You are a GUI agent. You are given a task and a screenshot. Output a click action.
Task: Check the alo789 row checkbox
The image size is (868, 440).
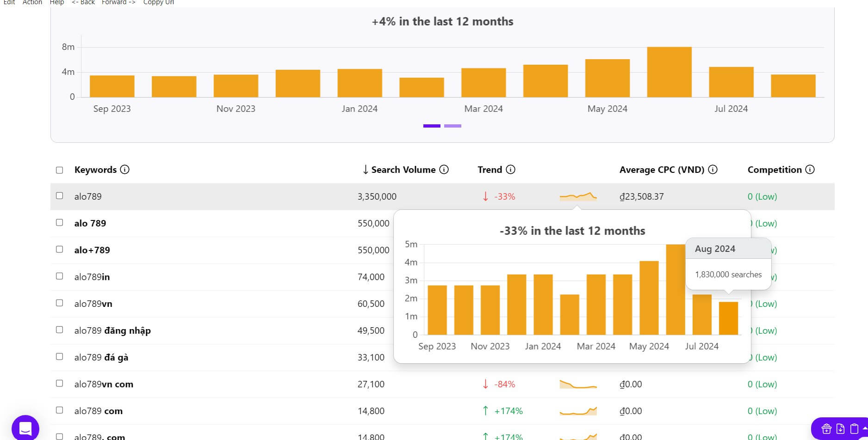(x=59, y=196)
